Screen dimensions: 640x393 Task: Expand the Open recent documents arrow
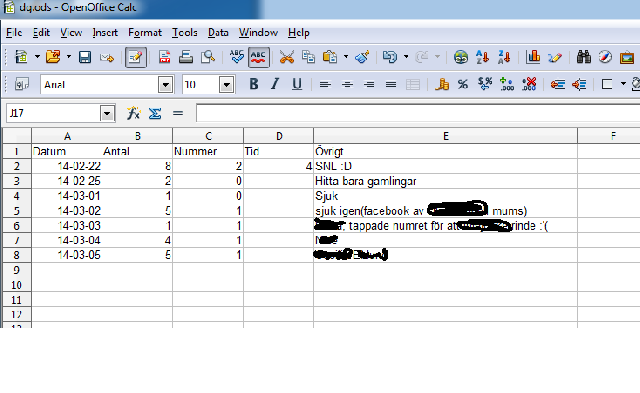click(x=69, y=57)
